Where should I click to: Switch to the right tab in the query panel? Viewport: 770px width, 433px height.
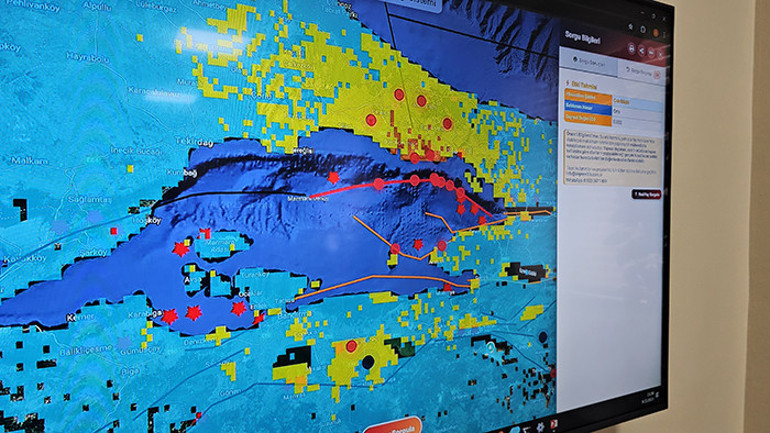636,73
